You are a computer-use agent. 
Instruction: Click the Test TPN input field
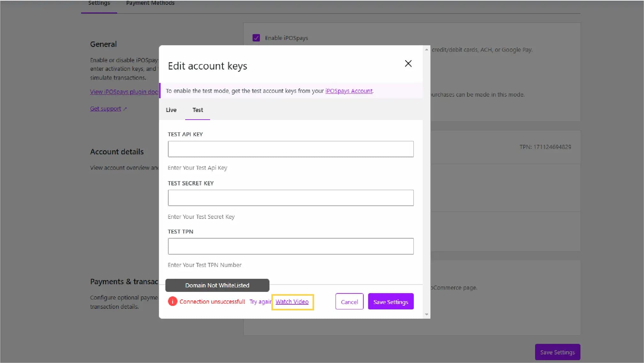tap(291, 246)
